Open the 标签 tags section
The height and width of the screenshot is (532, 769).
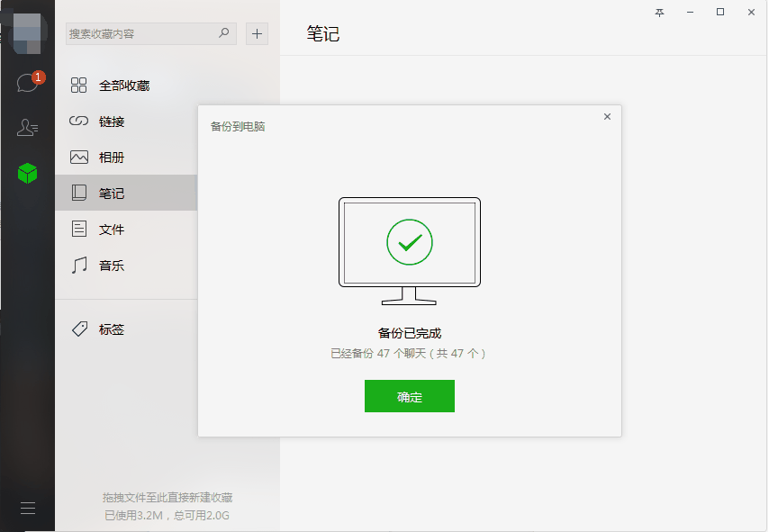(126, 329)
